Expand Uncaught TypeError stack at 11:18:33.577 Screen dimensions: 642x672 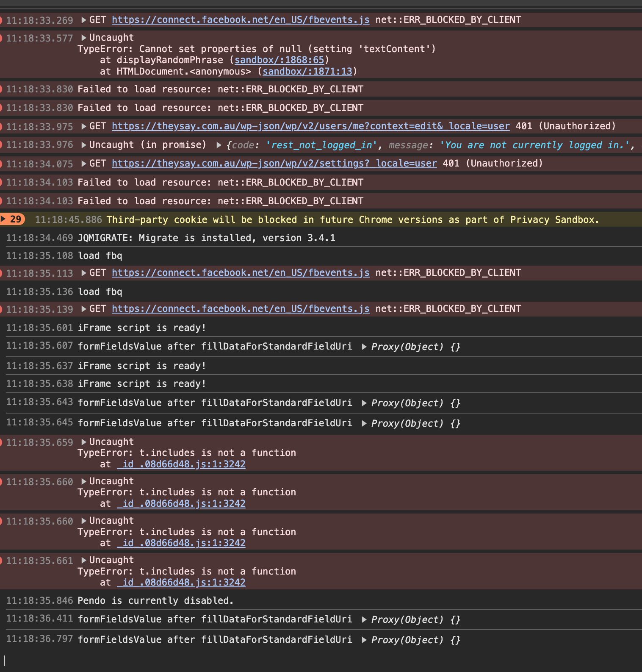pyautogui.click(x=84, y=38)
